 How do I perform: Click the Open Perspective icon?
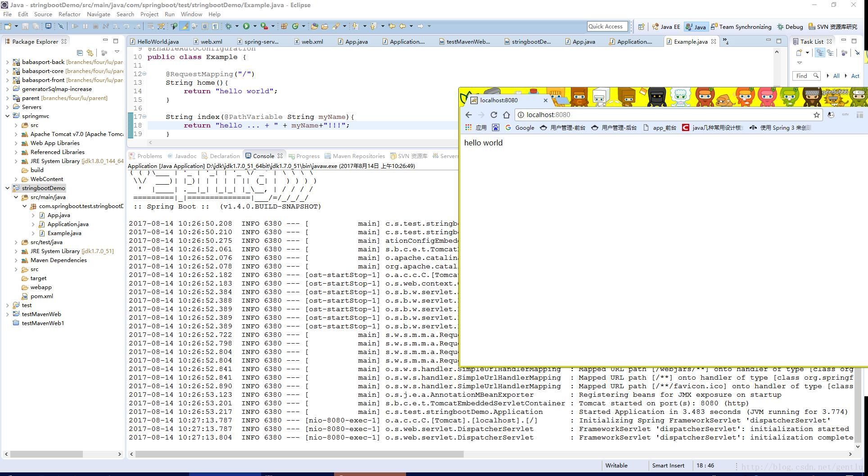tap(641, 27)
